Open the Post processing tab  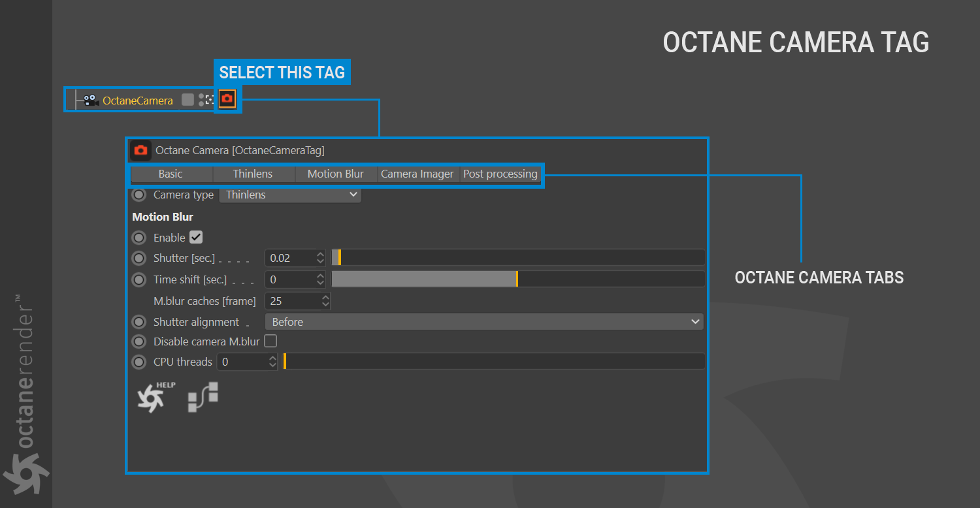point(500,174)
